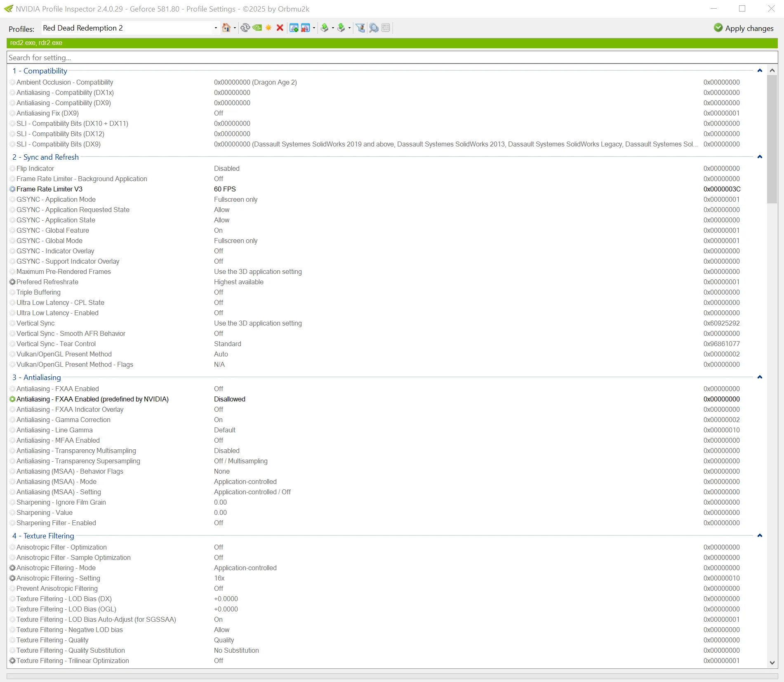Image resolution: width=784 pixels, height=682 pixels.
Task: Delete the current profile with the red X
Action: [280, 28]
